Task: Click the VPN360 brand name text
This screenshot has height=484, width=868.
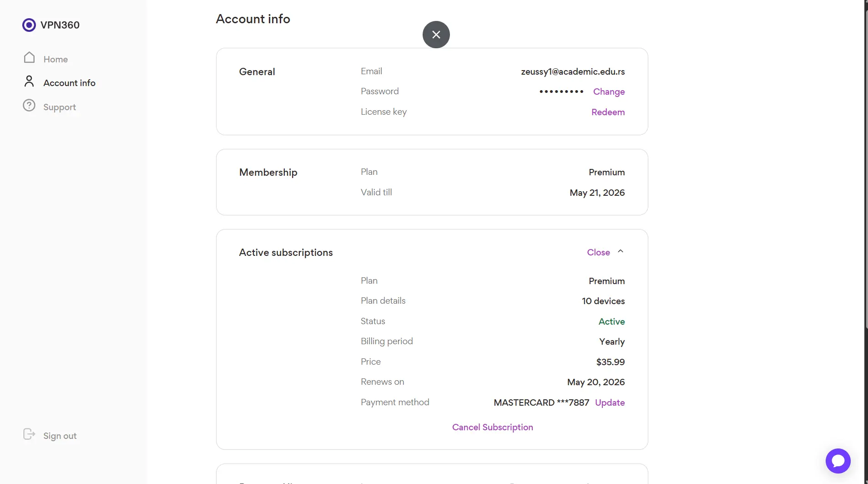Action: 60,25
